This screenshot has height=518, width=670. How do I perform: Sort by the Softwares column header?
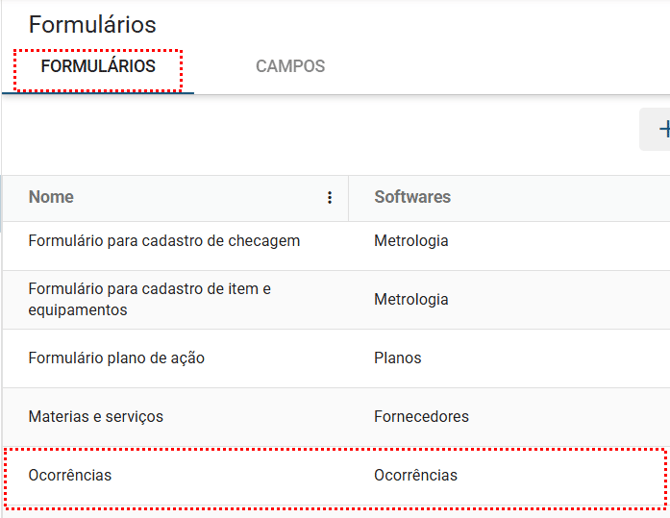pos(412,197)
